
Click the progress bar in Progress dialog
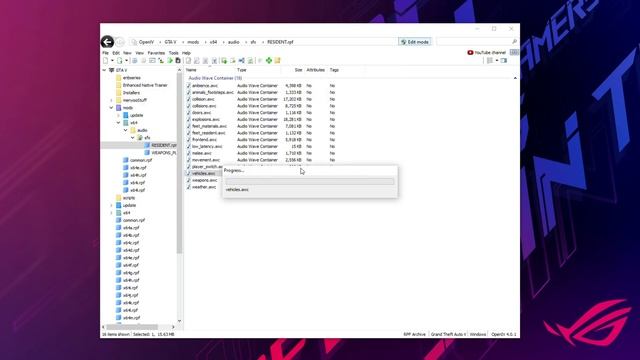[310, 181]
